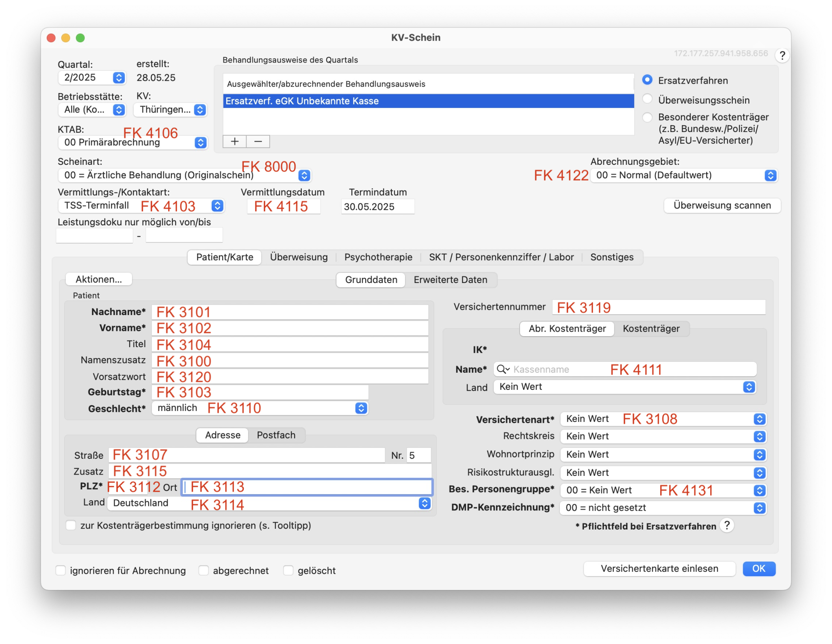Open the Quartal 2/2025 dropdown
Image resolution: width=832 pixels, height=644 pixels.
tap(92, 77)
